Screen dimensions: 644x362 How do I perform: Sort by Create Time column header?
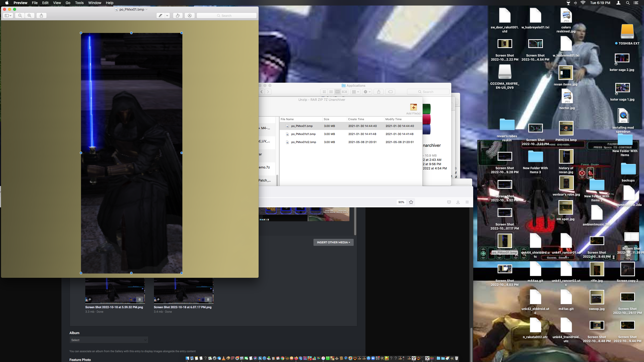click(x=366, y=119)
